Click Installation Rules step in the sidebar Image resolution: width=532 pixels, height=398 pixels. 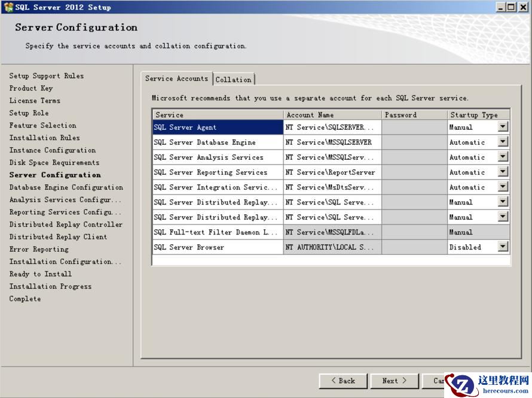pyautogui.click(x=44, y=138)
